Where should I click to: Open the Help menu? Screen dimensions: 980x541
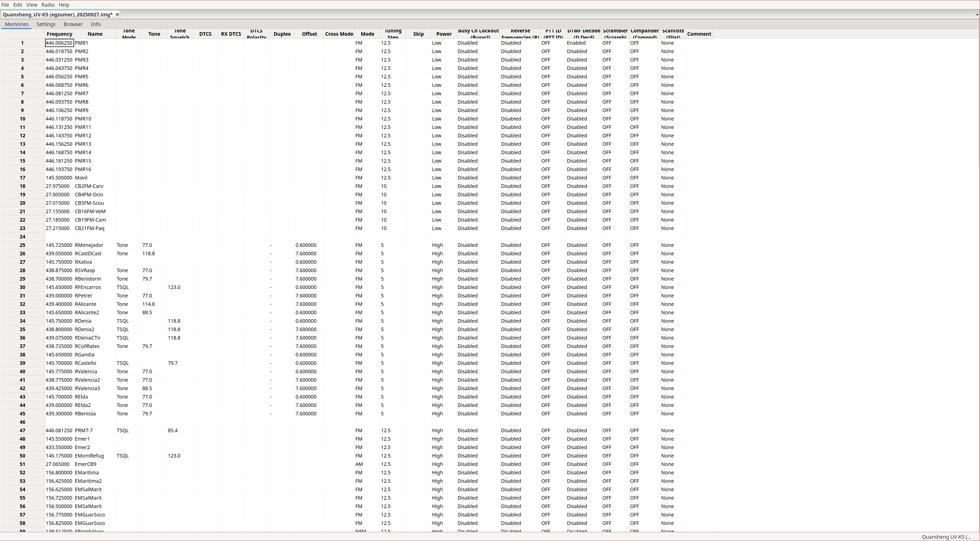coord(64,5)
